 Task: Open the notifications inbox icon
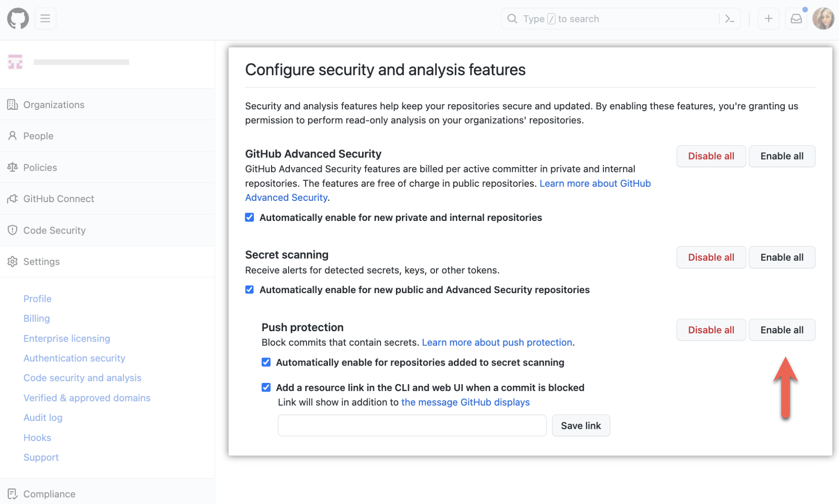pos(796,18)
